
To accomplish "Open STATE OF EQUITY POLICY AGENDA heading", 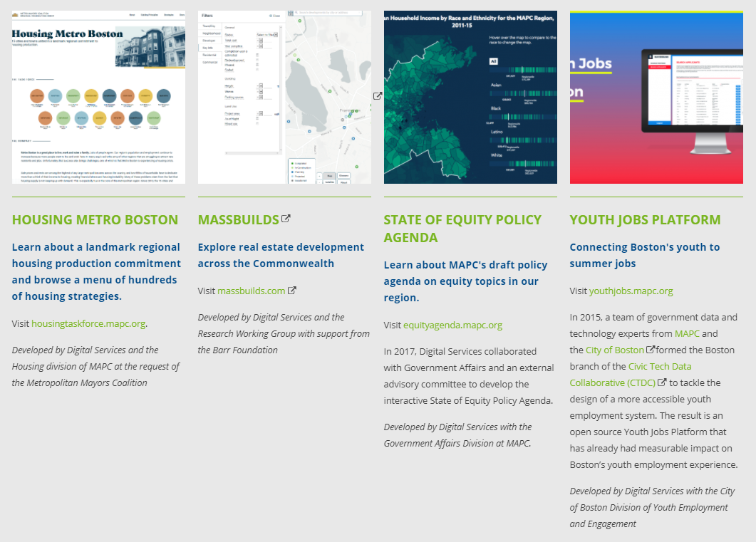I will (462, 229).
